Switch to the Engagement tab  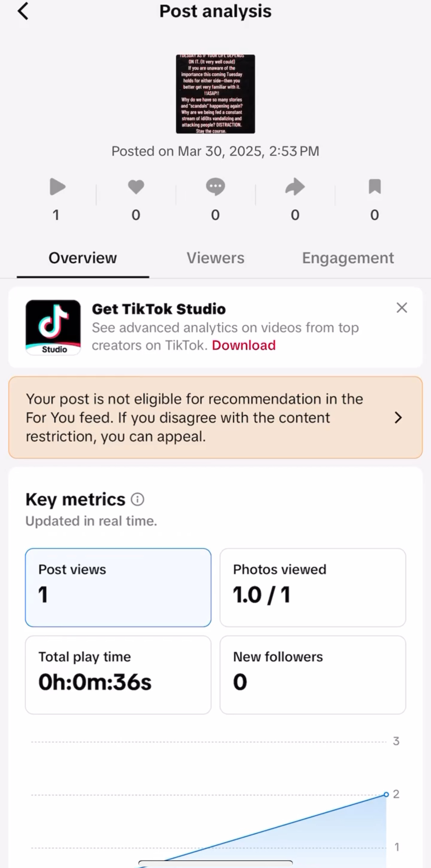point(348,258)
